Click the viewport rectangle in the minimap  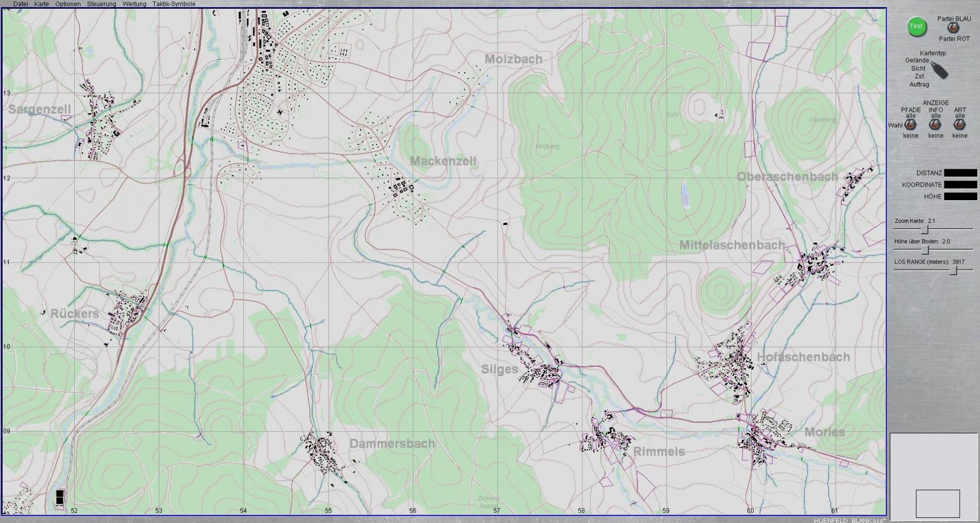[x=938, y=503]
